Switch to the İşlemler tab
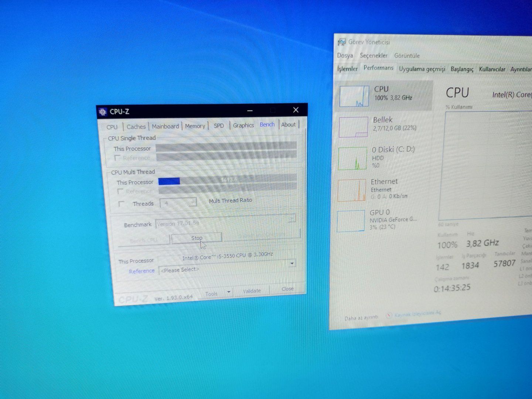The image size is (532, 399). [x=347, y=69]
